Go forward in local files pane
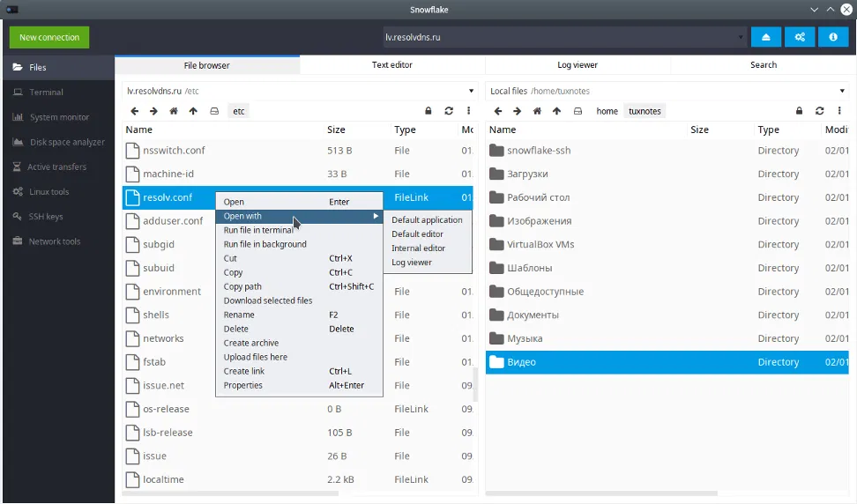 tap(517, 111)
